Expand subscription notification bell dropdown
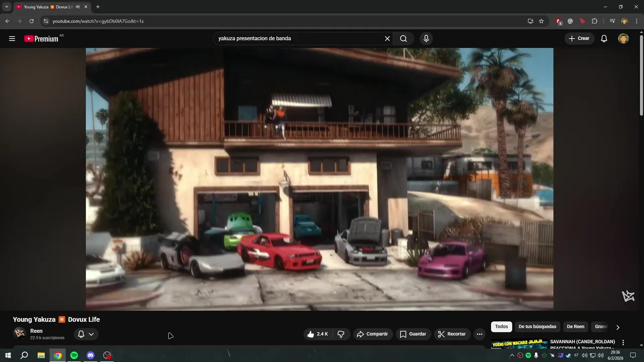Viewport: 644px width, 362px height. [x=86, y=334]
